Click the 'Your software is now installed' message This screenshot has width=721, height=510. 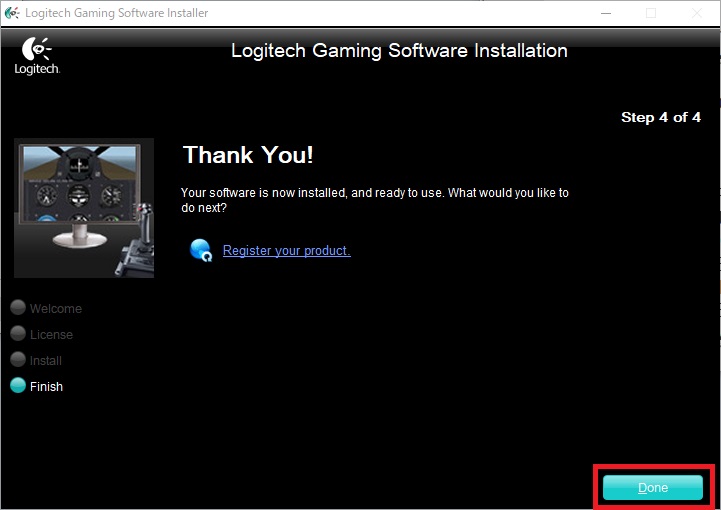(375, 200)
